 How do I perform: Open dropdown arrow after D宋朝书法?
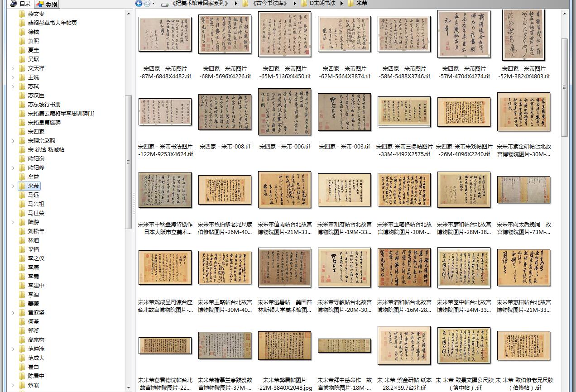[x=341, y=3]
